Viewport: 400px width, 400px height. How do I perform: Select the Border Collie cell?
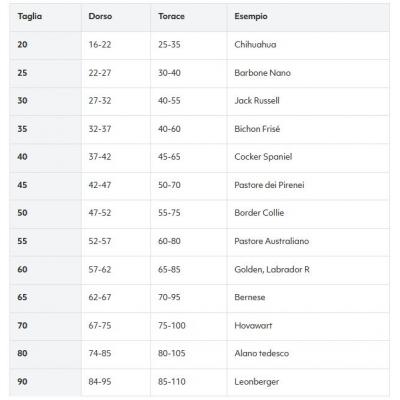(259, 213)
